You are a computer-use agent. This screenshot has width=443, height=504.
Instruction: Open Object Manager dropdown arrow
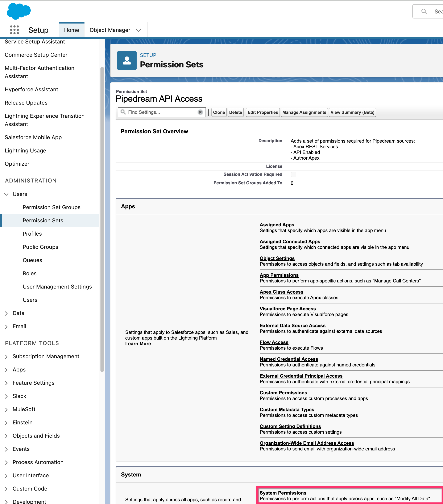click(139, 30)
